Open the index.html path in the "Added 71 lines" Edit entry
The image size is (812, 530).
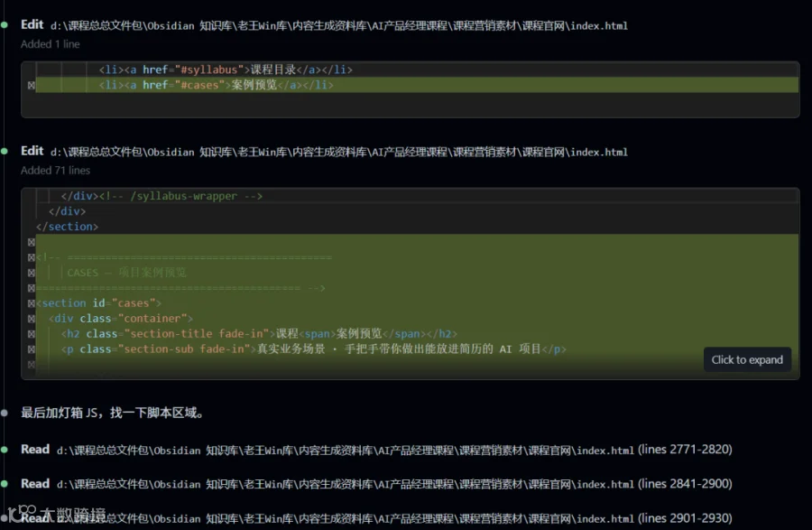click(338, 152)
